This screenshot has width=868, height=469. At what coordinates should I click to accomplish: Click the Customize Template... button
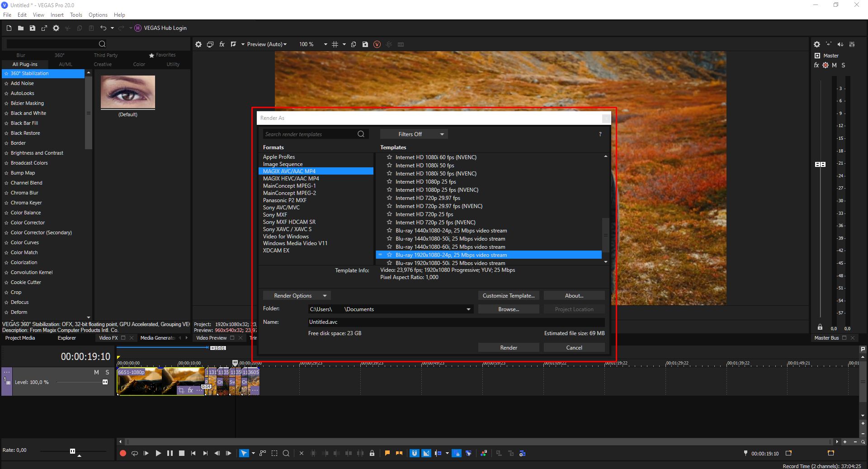[509, 295]
